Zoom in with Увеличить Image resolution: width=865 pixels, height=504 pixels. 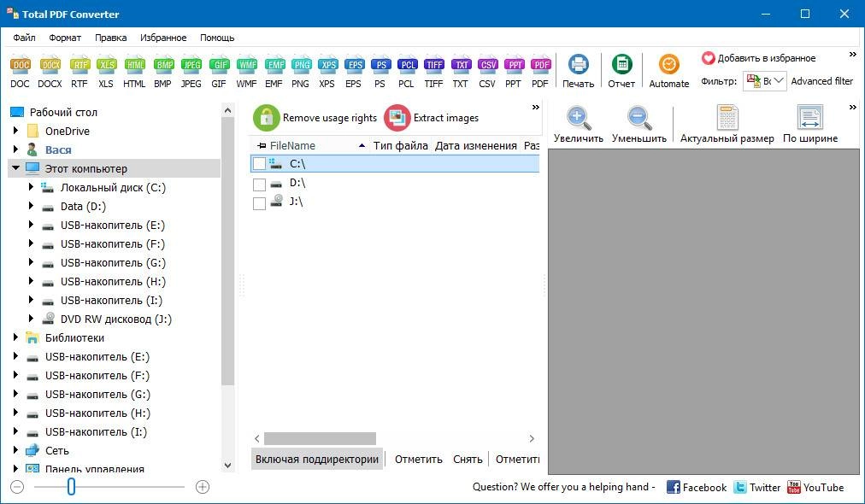[x=579, y=125]
